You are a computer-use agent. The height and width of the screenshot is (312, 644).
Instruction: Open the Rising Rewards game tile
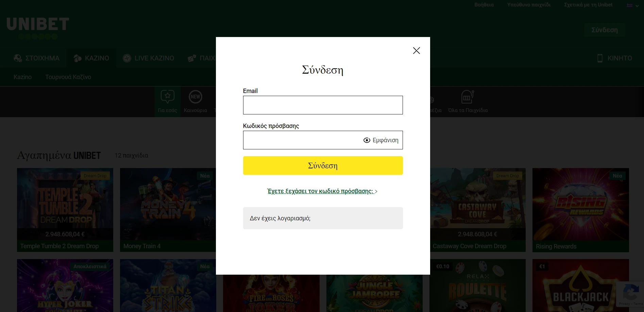click(581, 210)
